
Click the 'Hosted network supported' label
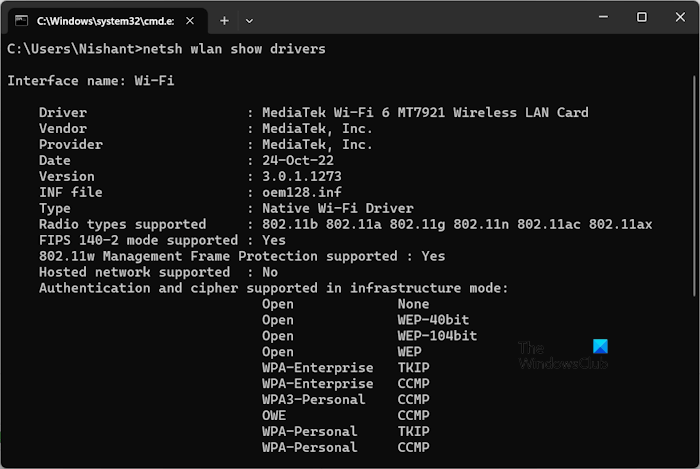pos(134,272)
